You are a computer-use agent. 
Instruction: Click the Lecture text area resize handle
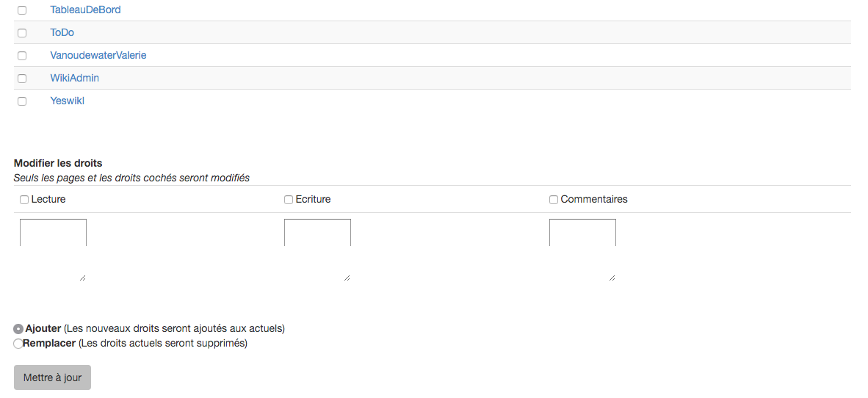coord(82,278)
